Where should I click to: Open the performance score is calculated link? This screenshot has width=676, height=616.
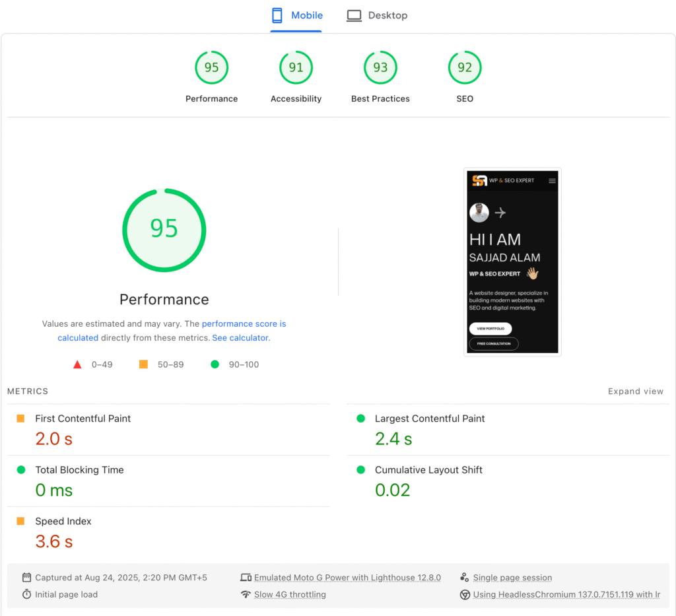pos(244,324)
